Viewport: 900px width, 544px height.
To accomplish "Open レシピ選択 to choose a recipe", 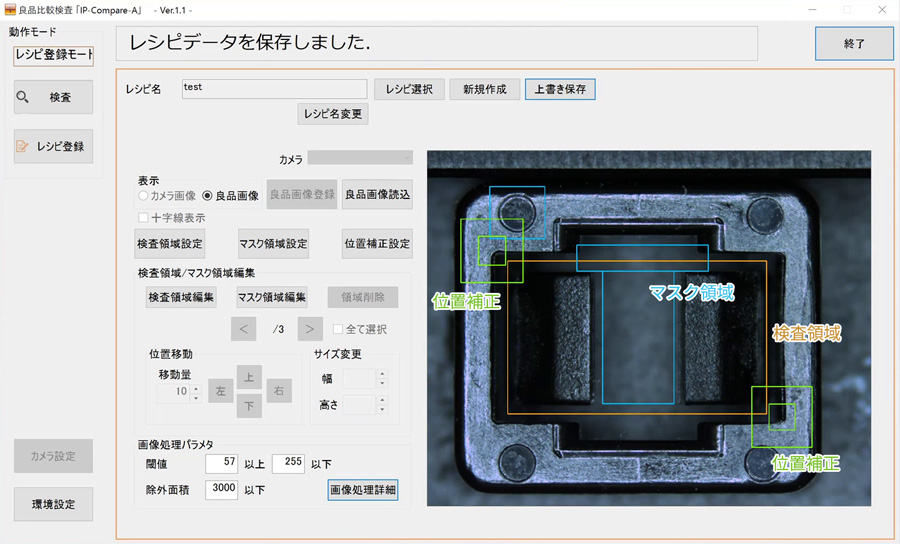I will pos(409,89).
